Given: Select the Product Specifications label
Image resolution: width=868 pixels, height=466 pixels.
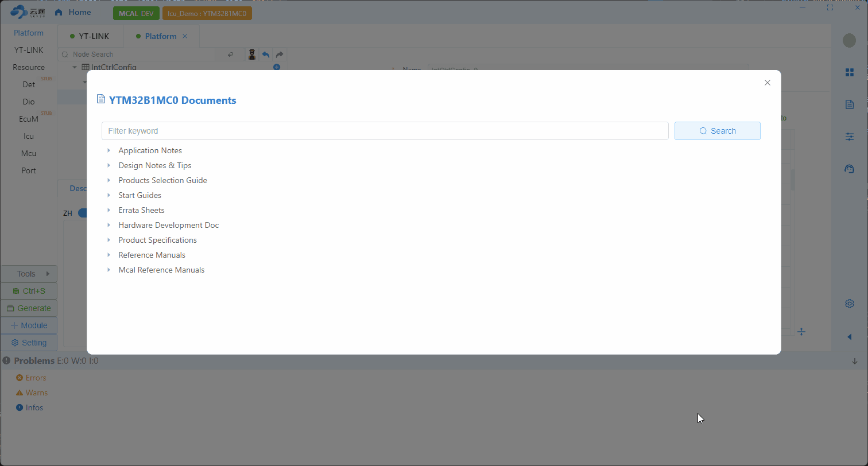Looking at the screenshot, I should (157, 240).
